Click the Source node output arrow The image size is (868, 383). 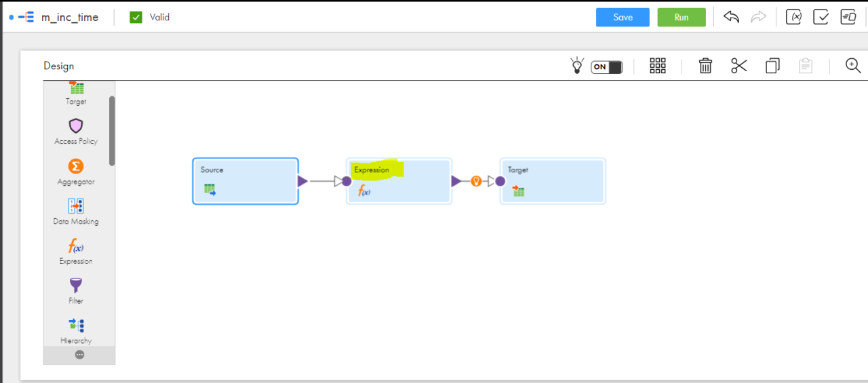tap(302, 181)
